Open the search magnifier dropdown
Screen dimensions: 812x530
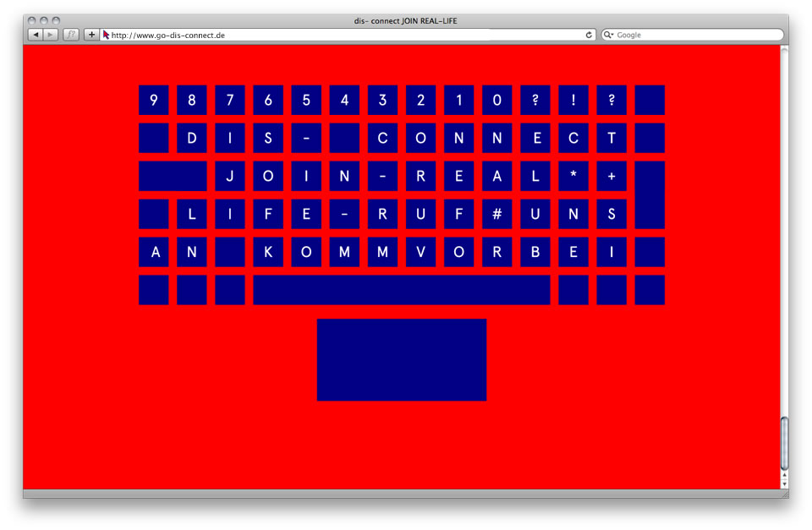[608, 35]
